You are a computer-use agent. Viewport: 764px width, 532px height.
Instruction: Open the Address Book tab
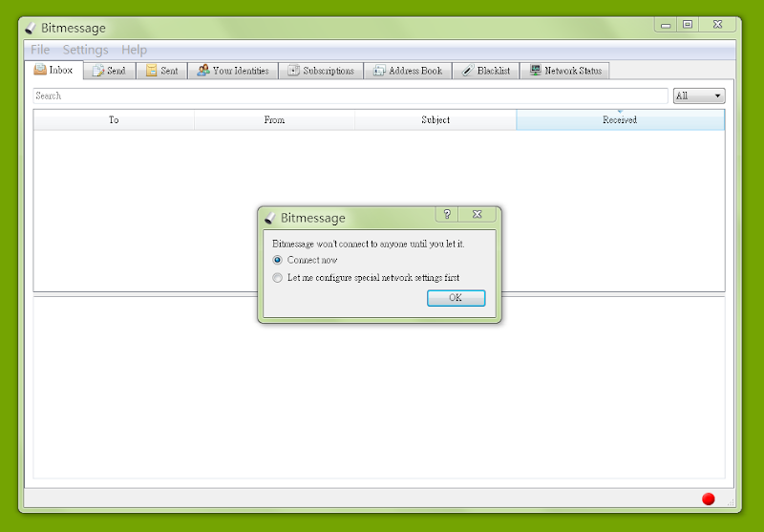coord(408,71)
